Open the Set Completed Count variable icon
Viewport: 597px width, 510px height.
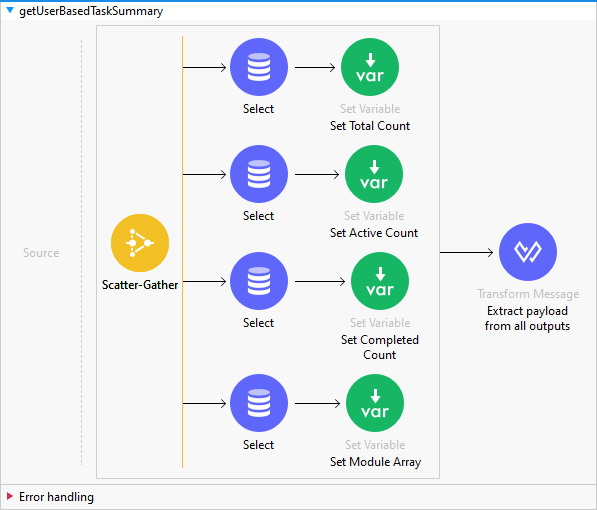tap(380, 281)
